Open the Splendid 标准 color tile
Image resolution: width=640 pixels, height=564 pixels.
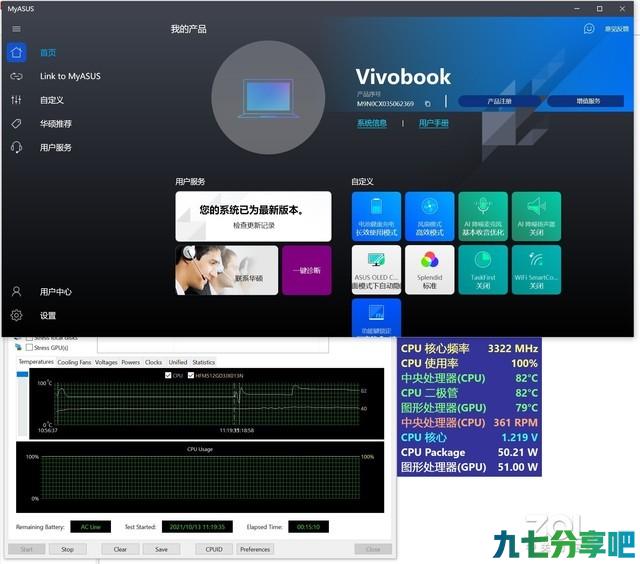(x=429, y=270)
